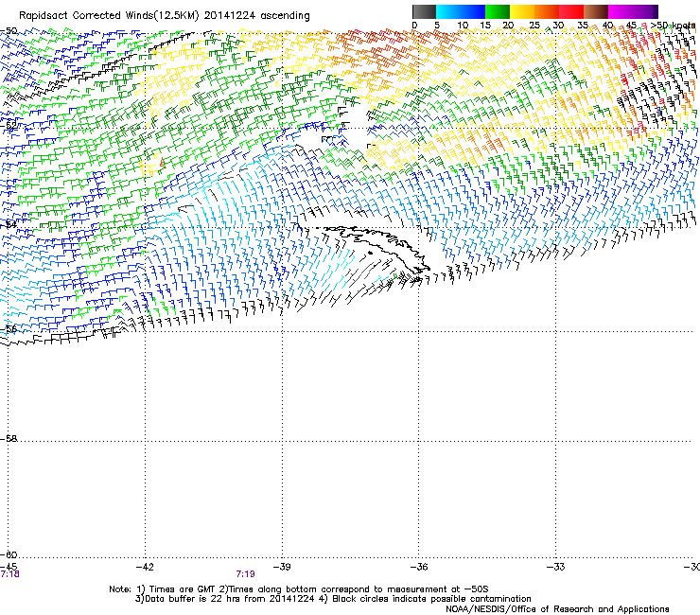Click the legend tick label 10
The height and width of the screenshot is (615, 700).
coord(463,26)
